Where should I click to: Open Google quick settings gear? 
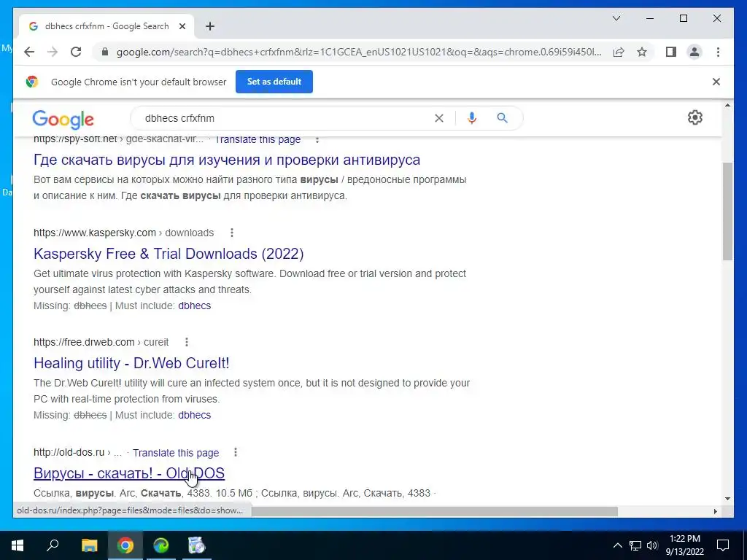[x=695, y=117]
